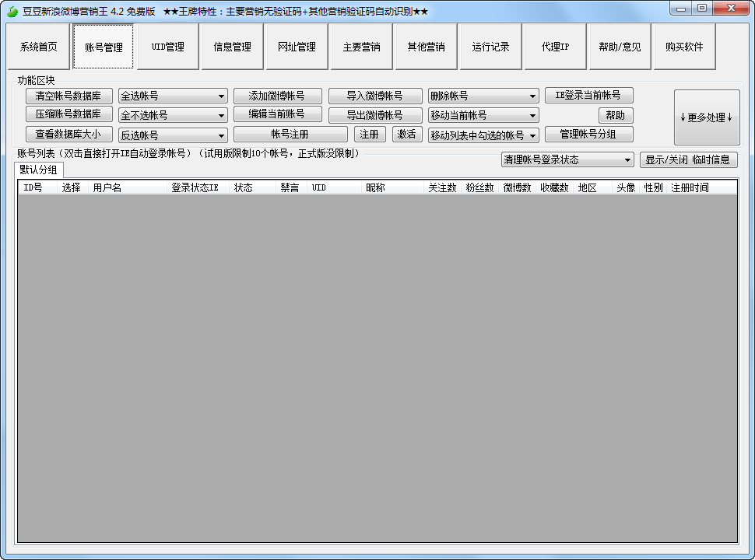Open 其他营销 tab
The width and height of the screenshot is (755, 560).
click(426, 47)
